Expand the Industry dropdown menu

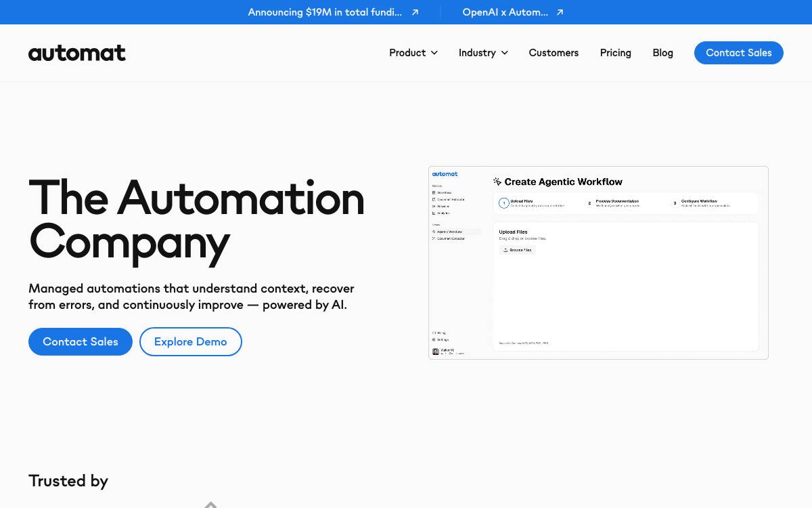[x=483, y=53]
